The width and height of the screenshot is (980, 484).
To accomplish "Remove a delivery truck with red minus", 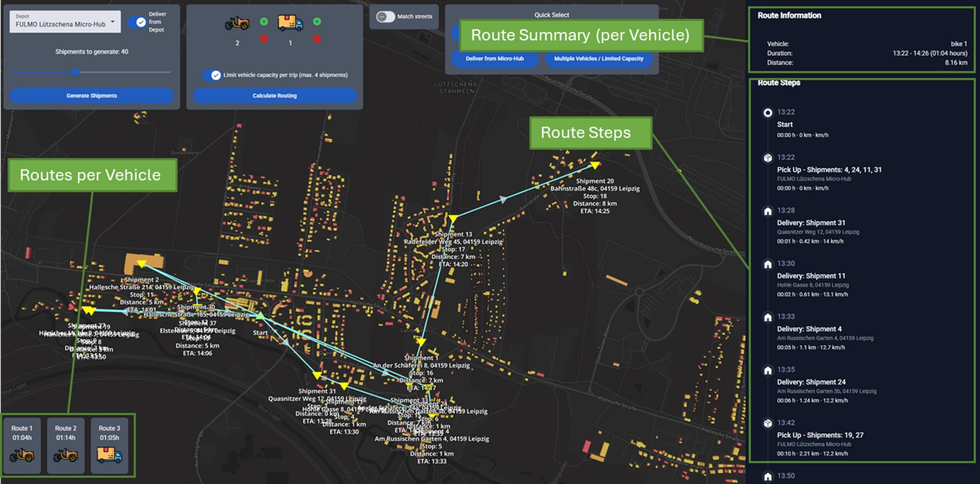I will 317,39.
